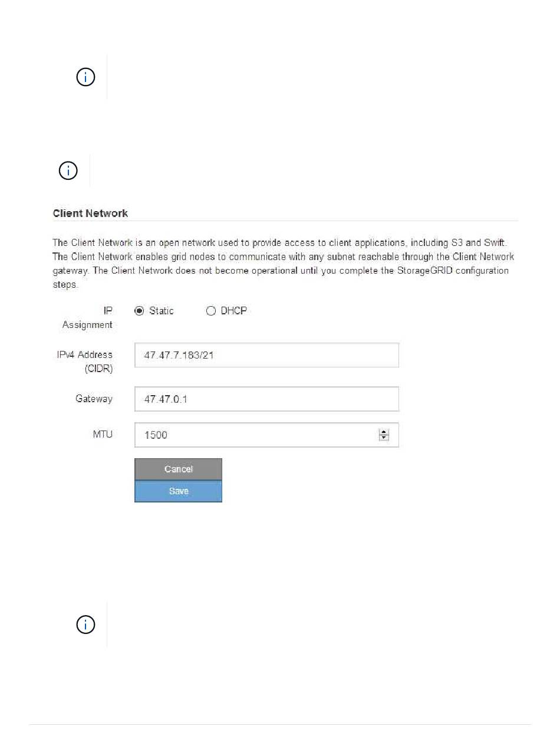Click the Gateway field label
560x736 pixels.
pos(94,399)
